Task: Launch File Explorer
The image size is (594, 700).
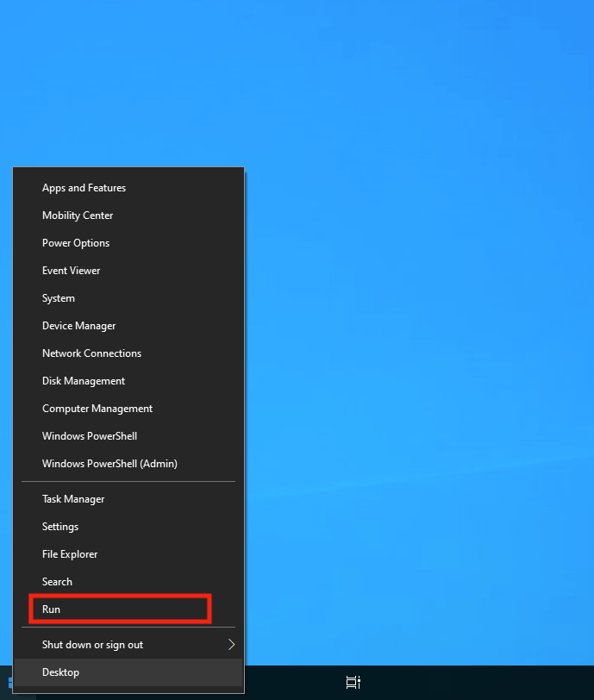Action: pos(128,554)
